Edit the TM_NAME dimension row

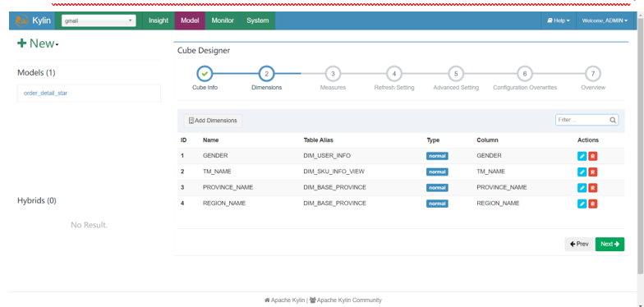(x=582, y=172)
